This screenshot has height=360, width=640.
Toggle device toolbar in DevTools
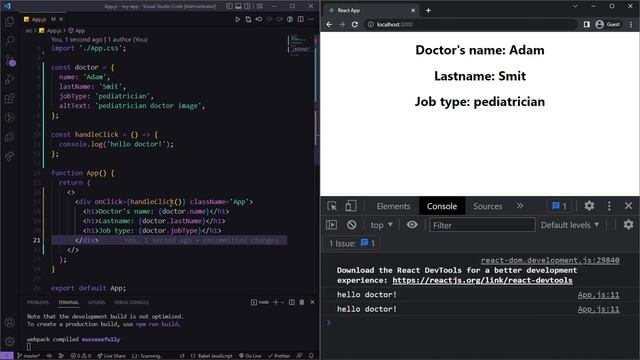point(350,206)
